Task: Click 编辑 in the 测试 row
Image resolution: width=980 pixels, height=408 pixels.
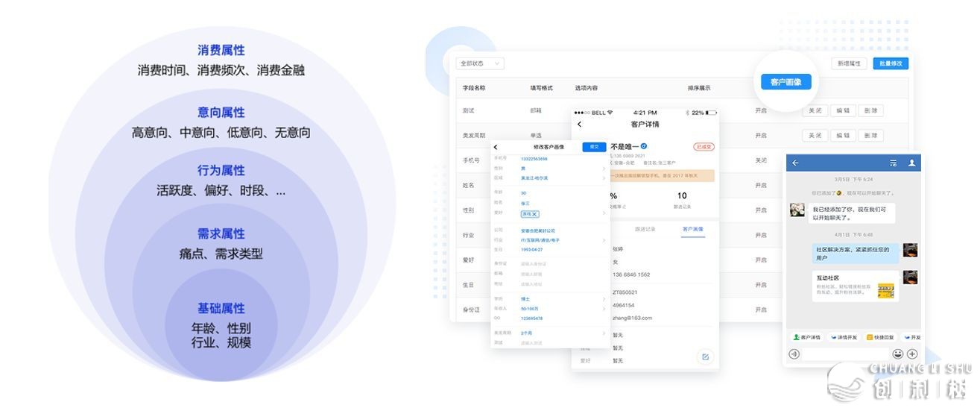Action: (843, 110)
